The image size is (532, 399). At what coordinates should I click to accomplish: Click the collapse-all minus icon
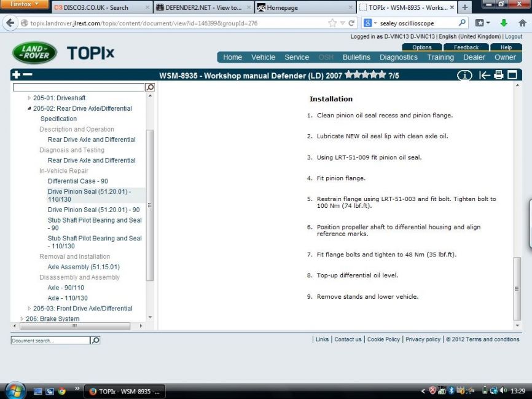point(28,74)
